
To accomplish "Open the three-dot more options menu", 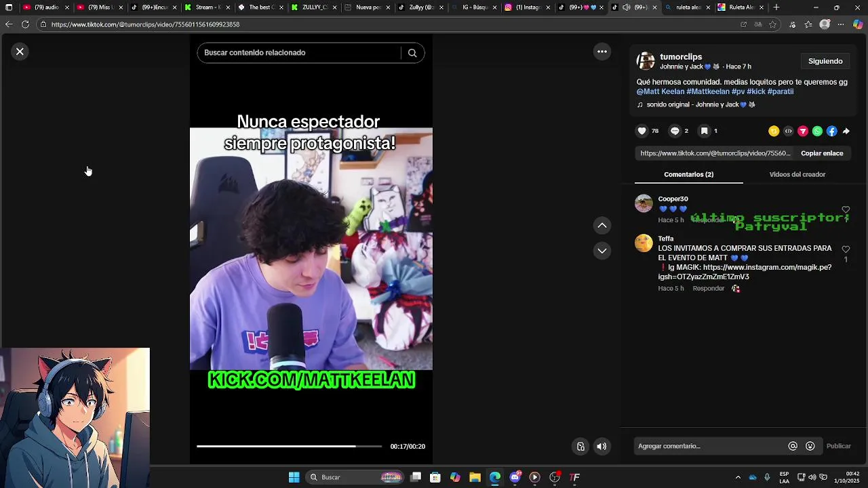I will (x=602, y=52).
